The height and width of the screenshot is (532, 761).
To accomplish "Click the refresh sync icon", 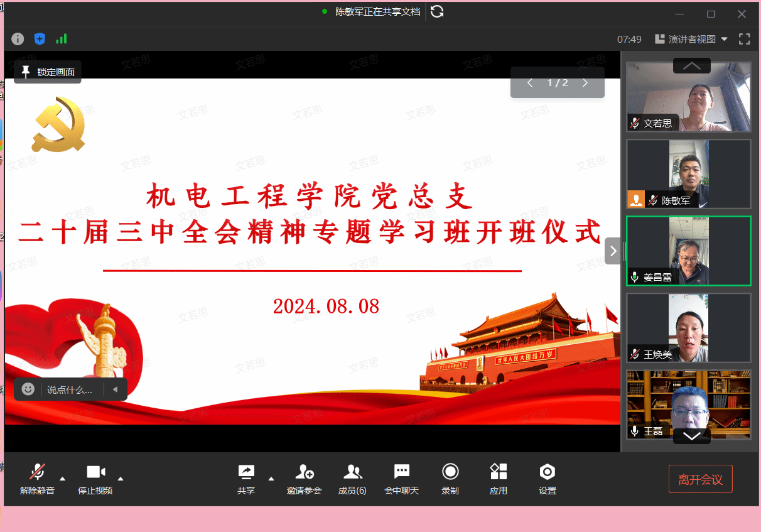I will tap(437, 11).
